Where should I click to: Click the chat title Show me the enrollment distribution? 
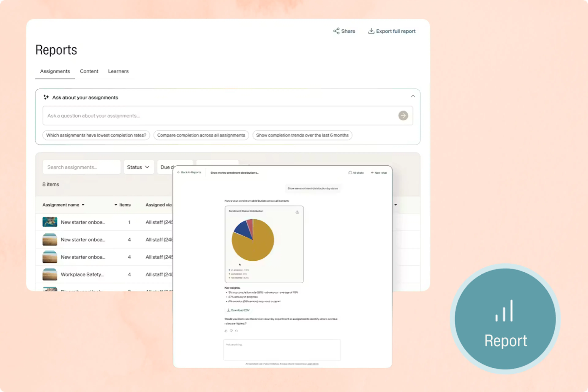234,173
